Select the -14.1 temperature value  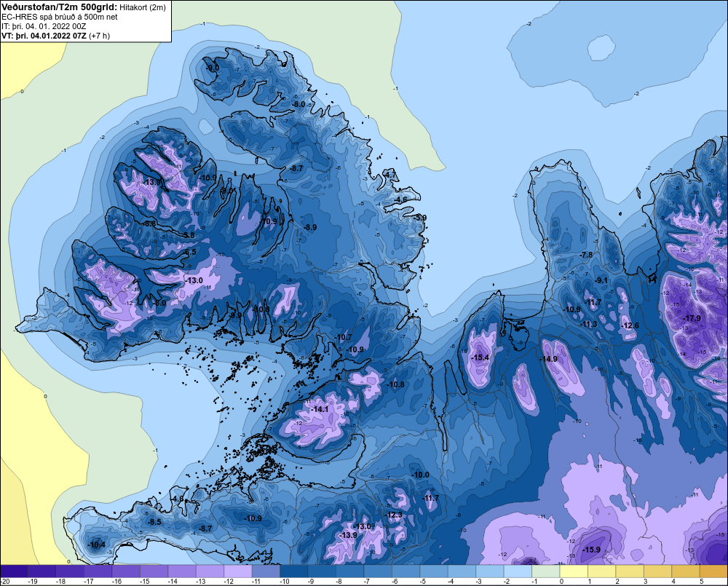[x=320, y=409]
